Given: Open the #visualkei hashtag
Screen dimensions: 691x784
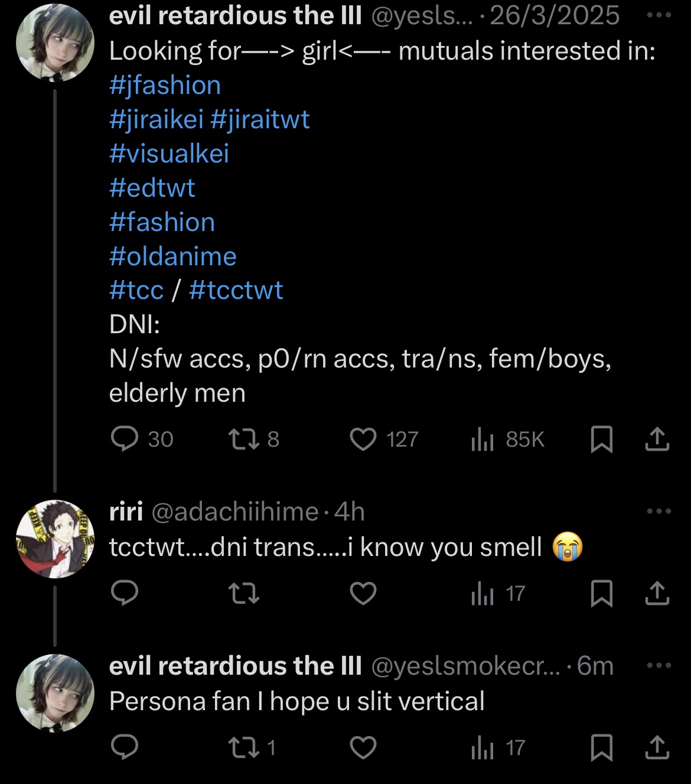Looking at the screenshot, I should click(x=169, y=154).
